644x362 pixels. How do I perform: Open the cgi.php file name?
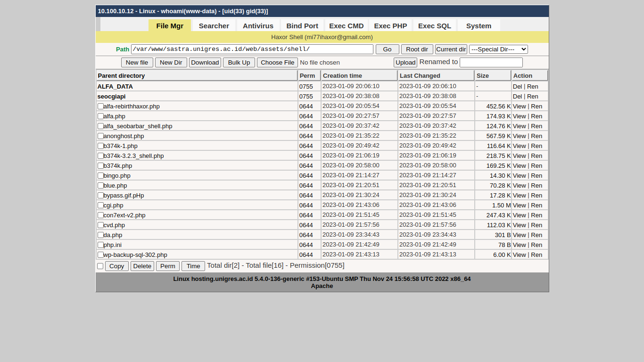(114, 206)
